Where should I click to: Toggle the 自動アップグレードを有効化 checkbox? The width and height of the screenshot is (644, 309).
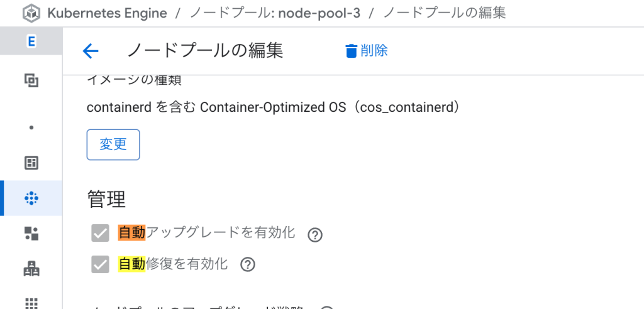coord(100,234)
